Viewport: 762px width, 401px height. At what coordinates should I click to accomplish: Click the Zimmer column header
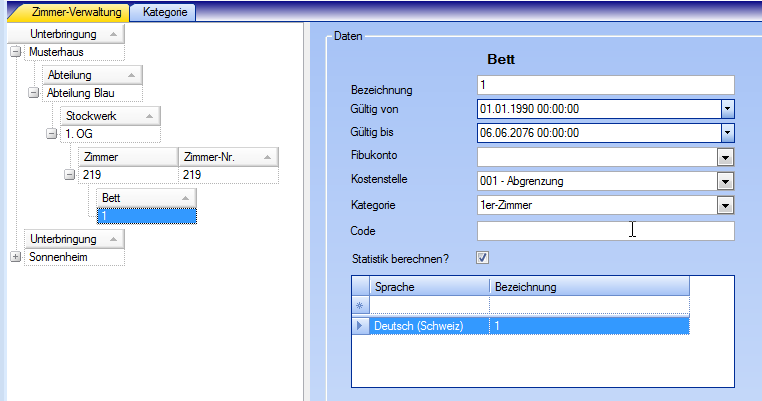[x=128, y=157]
